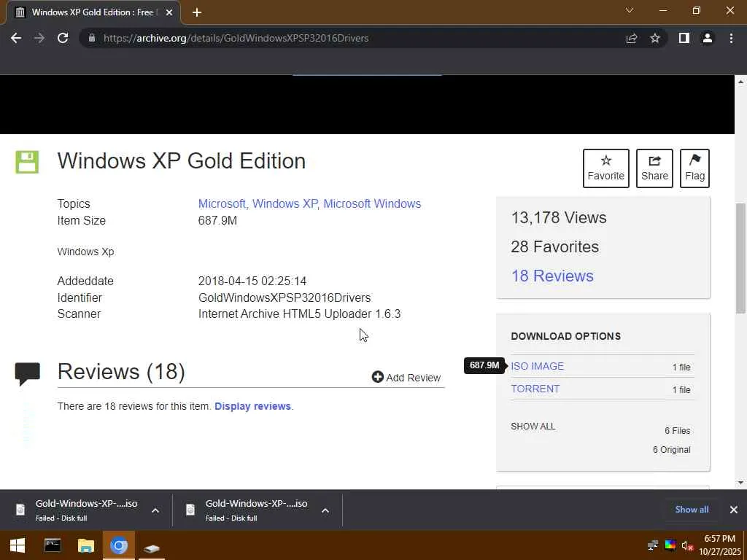Viewport: 747px width, 560px height.
Task: View site security lock info
Action: [92, 38]
